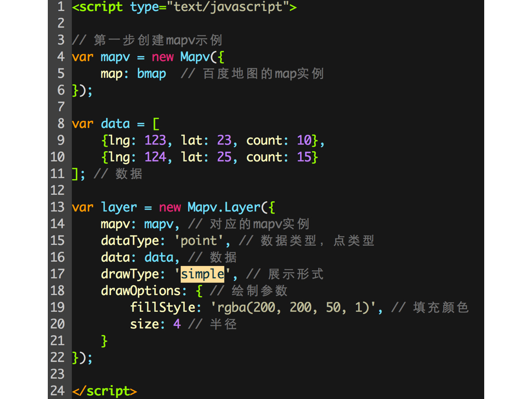This screenshot has width=532, height=399.
Task: Place cursor on 'bmap' value
Action: [152, 74]
